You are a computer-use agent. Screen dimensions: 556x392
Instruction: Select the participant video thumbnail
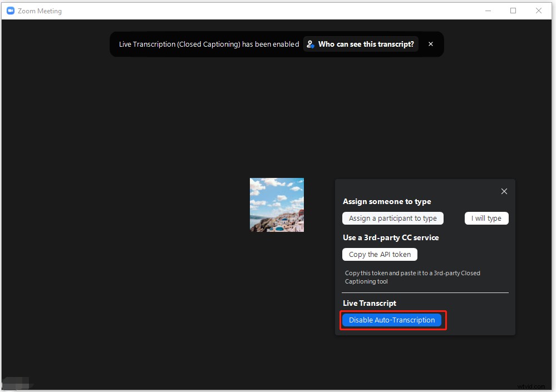(277, 205)
